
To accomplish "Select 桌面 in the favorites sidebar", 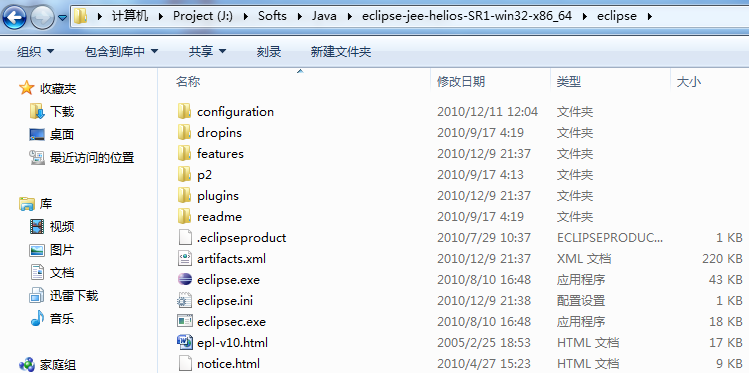I will coord(62,134).
